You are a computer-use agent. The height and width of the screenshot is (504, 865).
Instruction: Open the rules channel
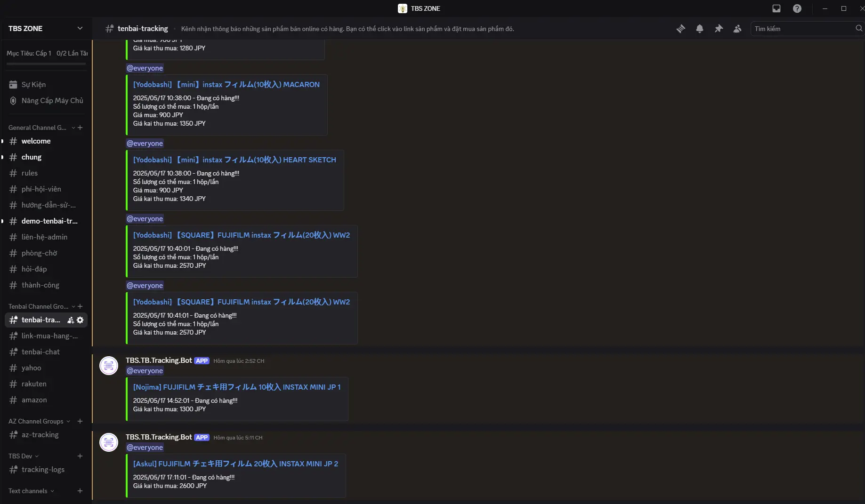point(46,173)
